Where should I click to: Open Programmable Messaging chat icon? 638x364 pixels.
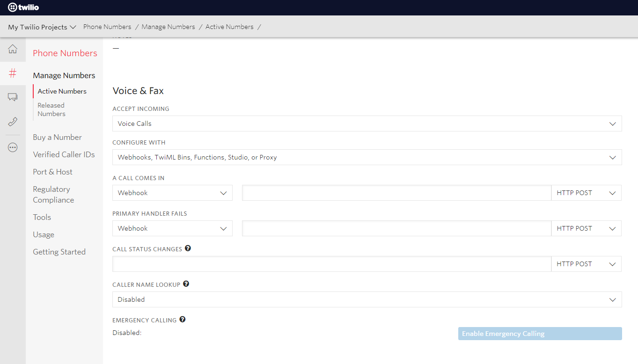13,97
